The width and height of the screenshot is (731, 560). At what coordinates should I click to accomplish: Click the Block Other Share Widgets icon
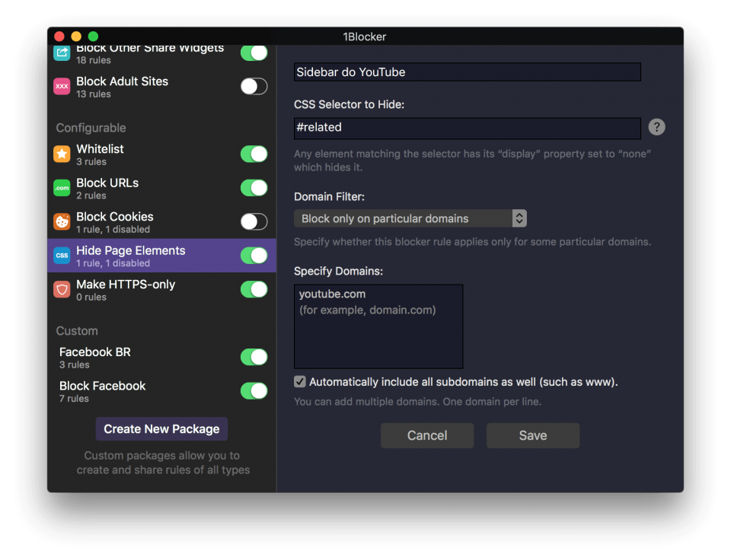point(62,53)
